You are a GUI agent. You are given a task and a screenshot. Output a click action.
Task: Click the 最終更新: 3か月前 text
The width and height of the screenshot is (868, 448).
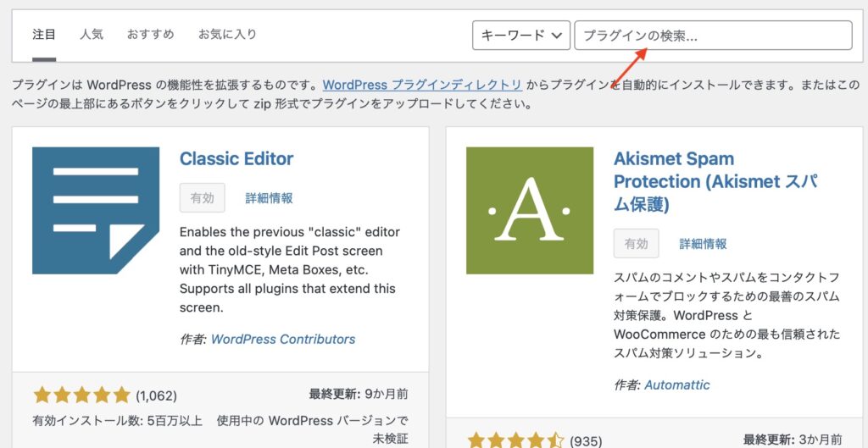[793, 440]
